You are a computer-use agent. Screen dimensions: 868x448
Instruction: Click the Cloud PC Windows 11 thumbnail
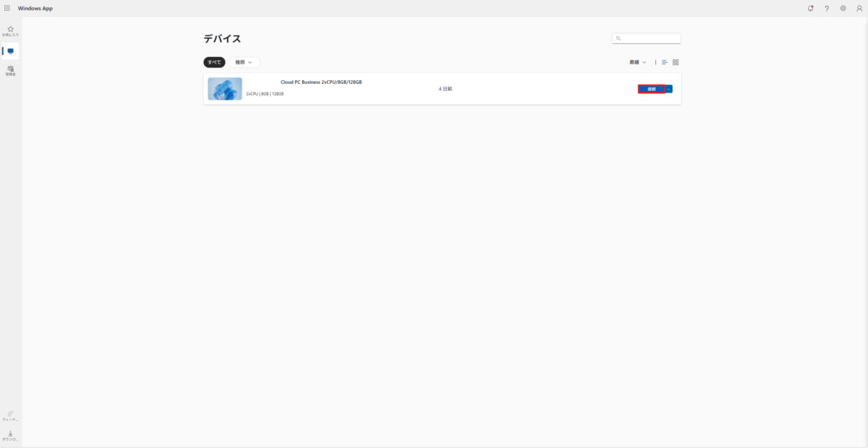pos(225,89)
